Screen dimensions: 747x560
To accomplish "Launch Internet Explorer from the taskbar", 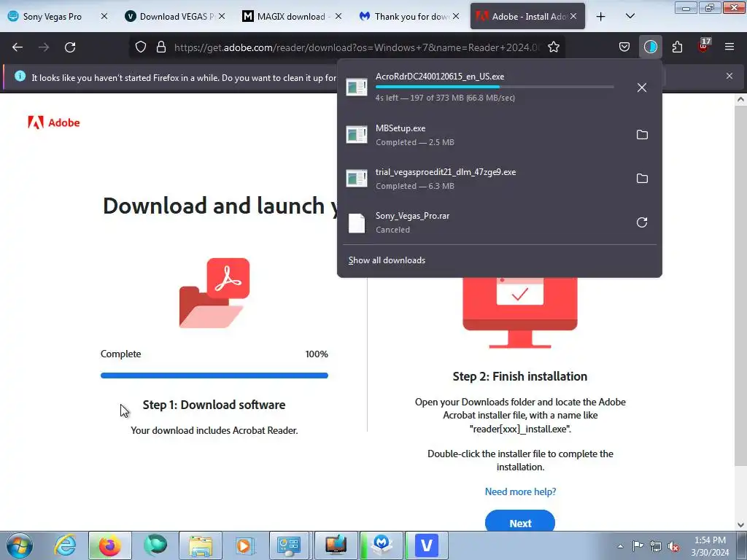I will pos(65,545).
